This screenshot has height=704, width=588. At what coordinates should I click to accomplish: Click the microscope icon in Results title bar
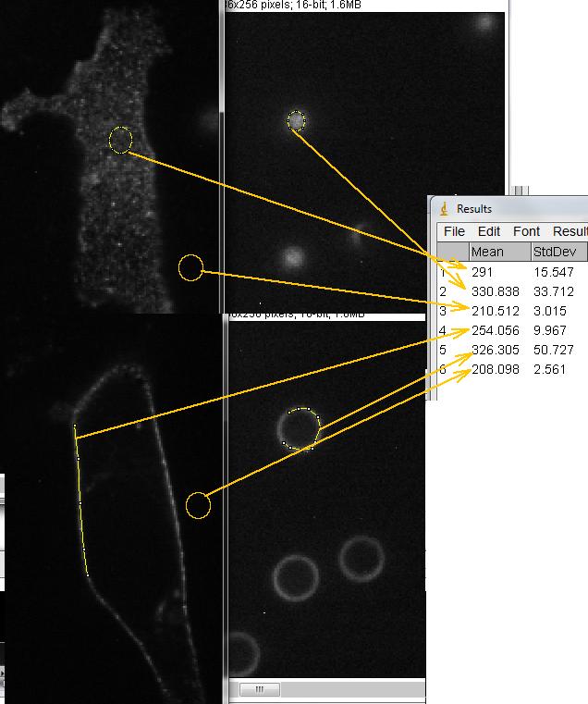444,209
